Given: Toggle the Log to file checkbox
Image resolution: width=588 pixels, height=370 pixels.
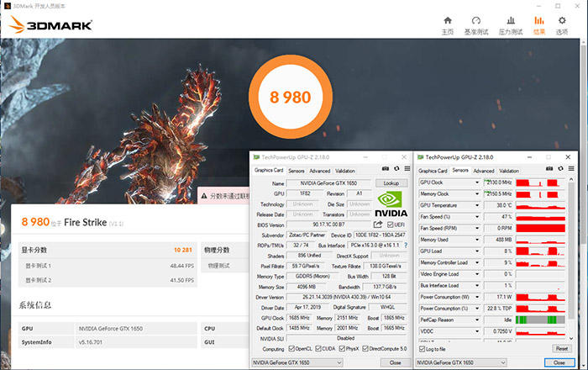Looking at the screenshot, I should (x=422, y=349).
